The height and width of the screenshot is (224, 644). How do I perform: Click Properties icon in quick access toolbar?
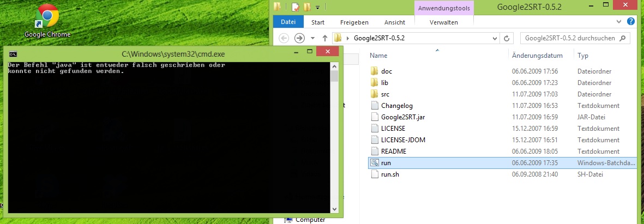click(x=295, y=7)
